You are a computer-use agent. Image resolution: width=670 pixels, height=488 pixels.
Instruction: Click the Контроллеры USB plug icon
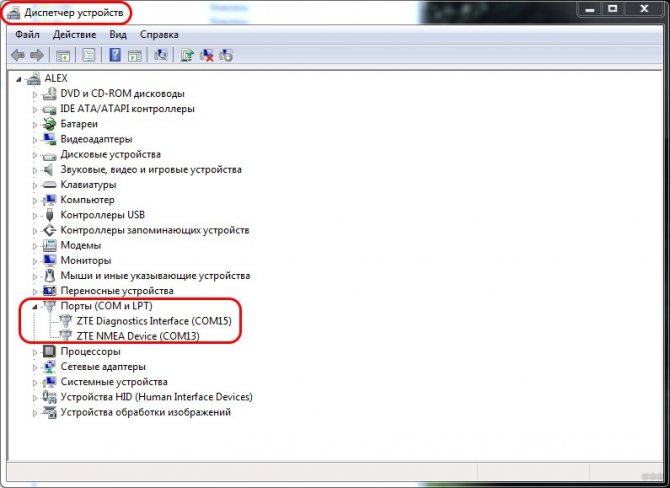(x=50, y=215)
